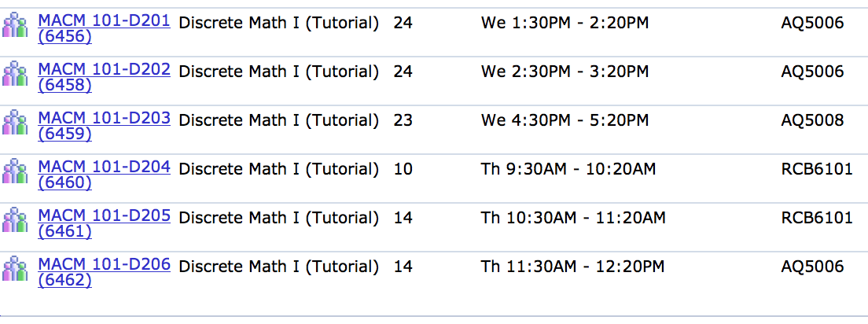Go to the MACM 101-D205 (6461) link

point(104,224)
